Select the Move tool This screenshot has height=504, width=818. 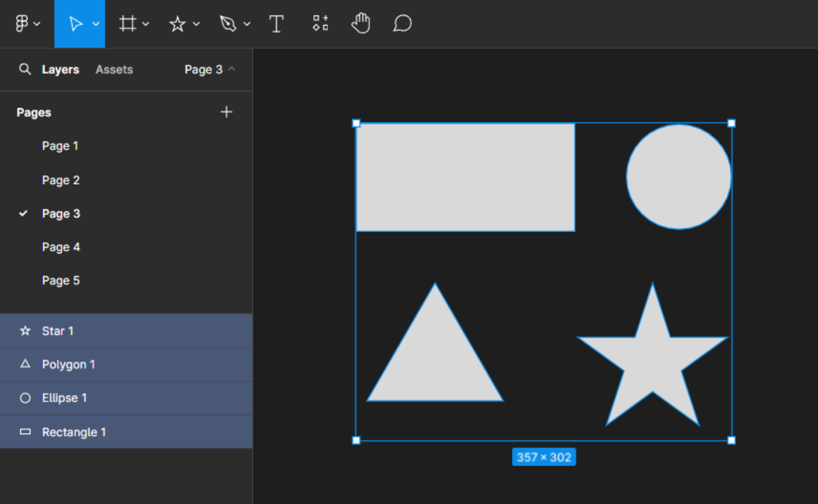point(75,24)
